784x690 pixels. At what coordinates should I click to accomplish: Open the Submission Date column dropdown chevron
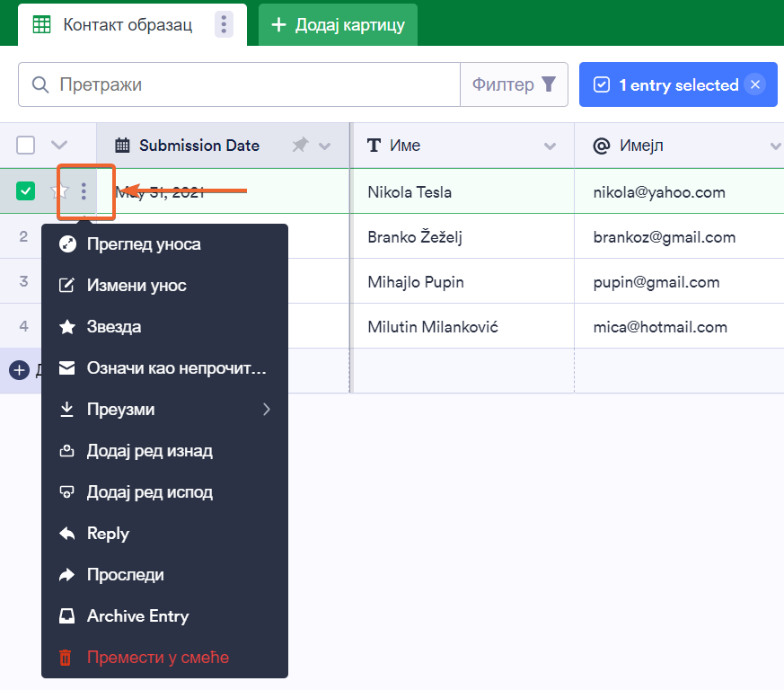[325, 146]
